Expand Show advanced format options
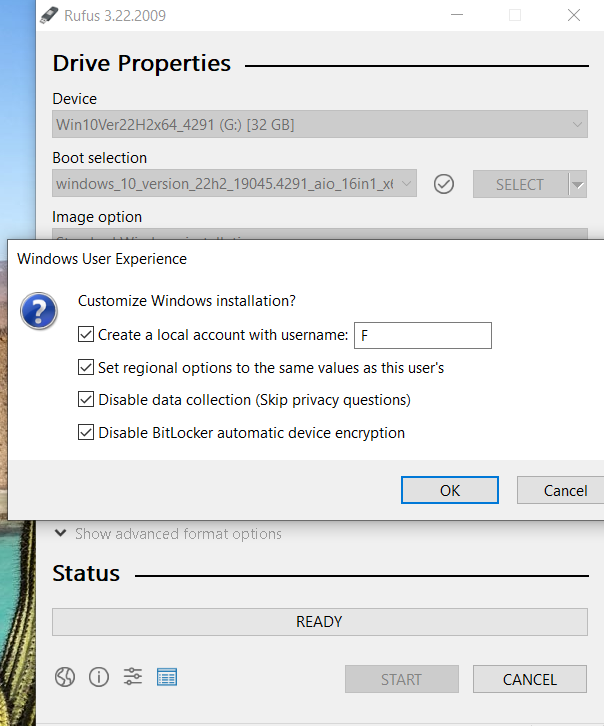Image resolution: width=604 pixels, height=726 pixels. coord(168,533)
